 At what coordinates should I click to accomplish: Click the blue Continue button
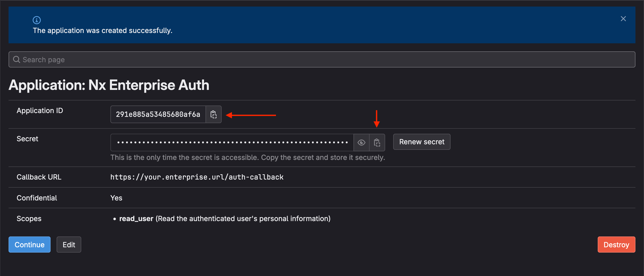(29, 245)
